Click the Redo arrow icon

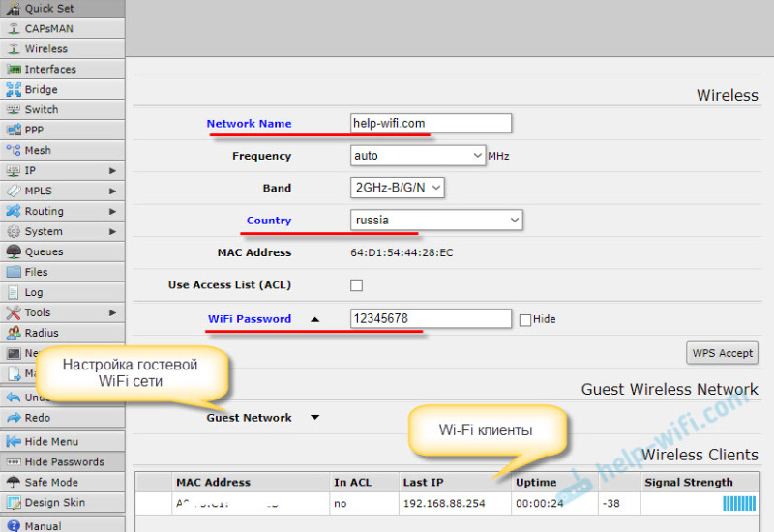pos(14,418)
